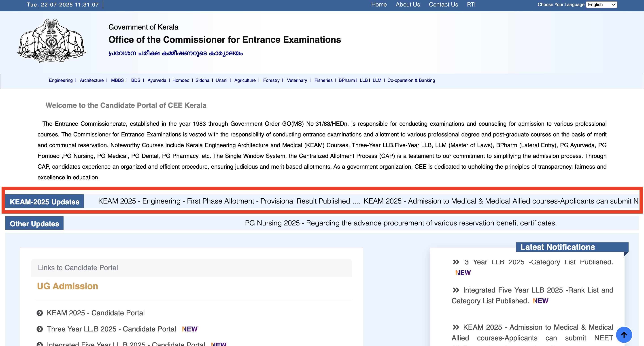Open the Agriculture course link
The height and width of the screenshot is (346, 644).
(245, 80)
